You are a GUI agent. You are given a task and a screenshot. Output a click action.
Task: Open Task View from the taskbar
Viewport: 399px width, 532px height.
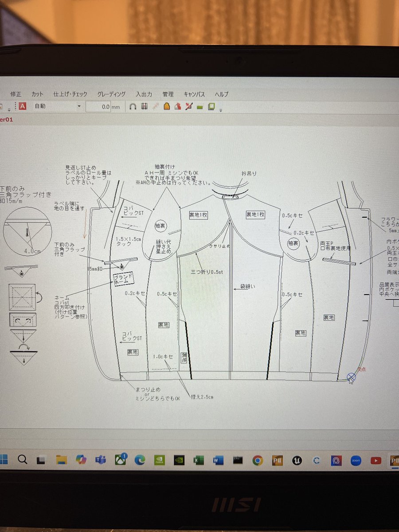click(x=42, y=460)
